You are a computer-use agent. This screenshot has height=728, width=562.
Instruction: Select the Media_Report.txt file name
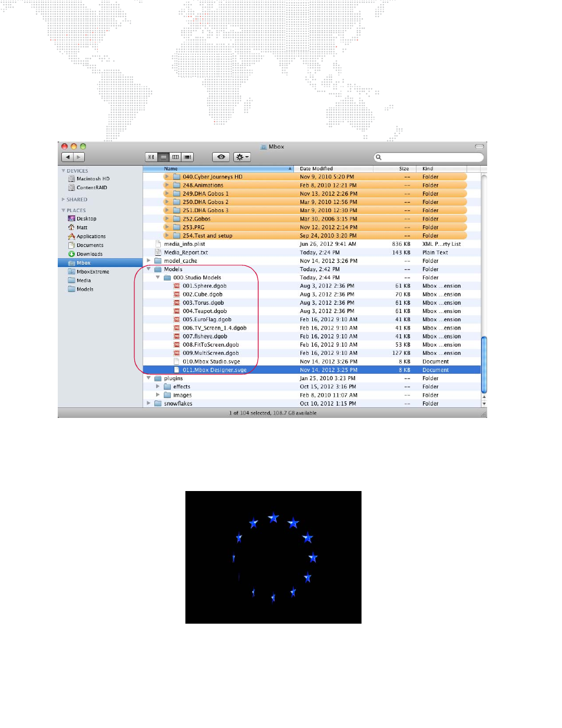[x=186, y=252]
